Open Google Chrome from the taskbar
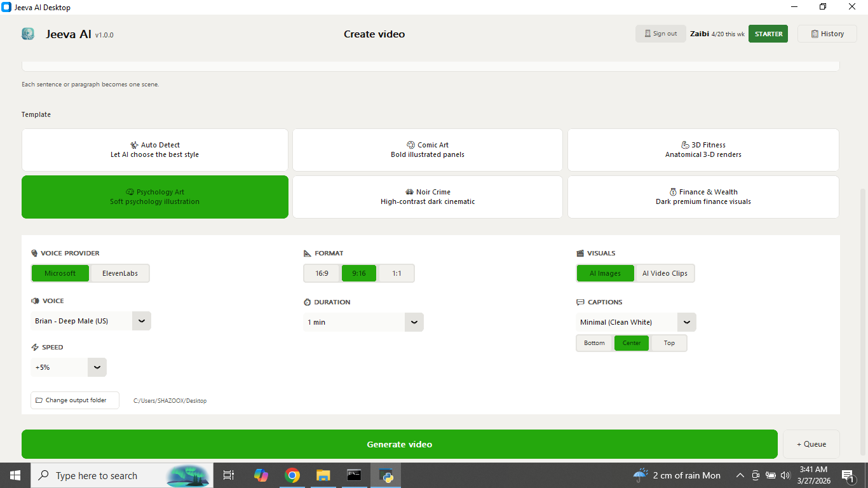This screenshot has height=488, width=868. click(292, 475)
